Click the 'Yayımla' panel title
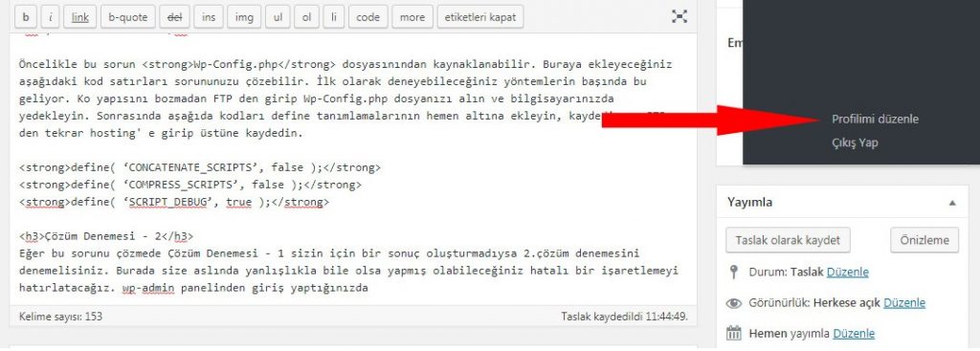This screenshot has width=980, height=351. click(750, 203)
